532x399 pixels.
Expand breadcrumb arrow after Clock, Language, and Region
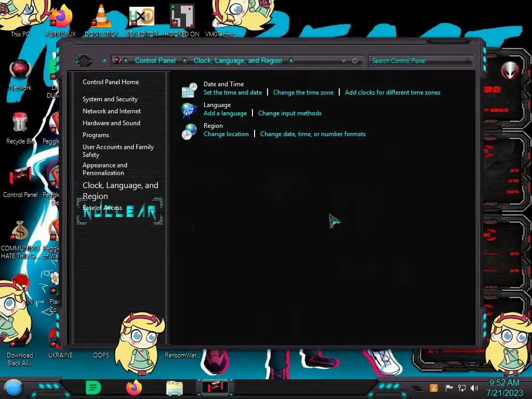point(291,60)
